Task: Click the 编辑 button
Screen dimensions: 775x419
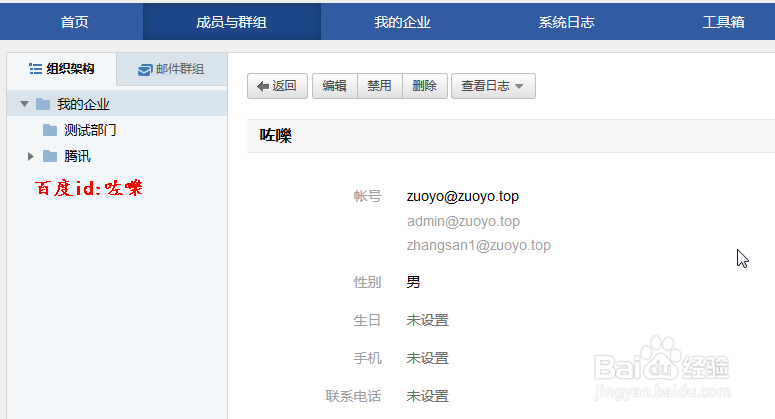Action: 335,86
